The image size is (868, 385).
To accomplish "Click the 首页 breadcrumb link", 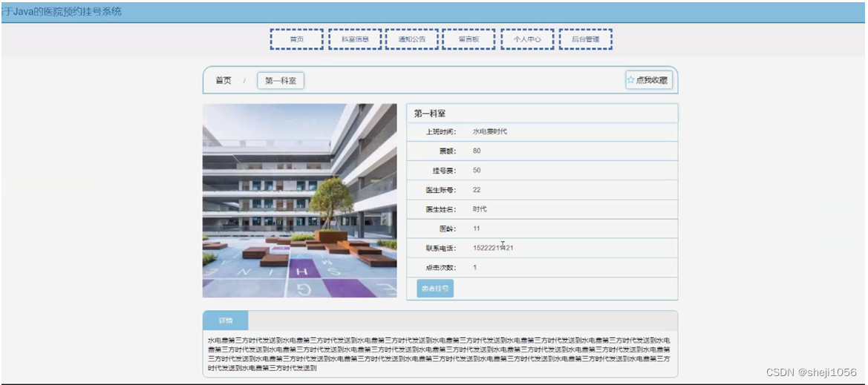I will pyautogui.click(x=223, y=80).
